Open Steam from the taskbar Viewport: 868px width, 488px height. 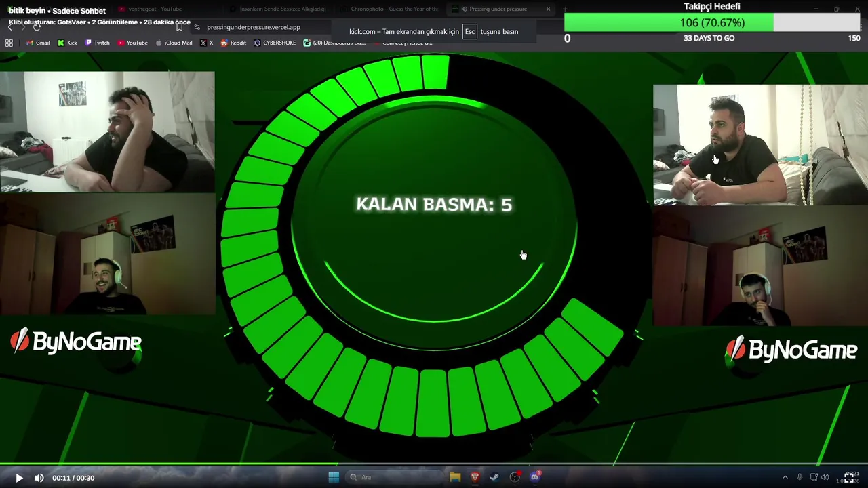click(x=494, y=477)
